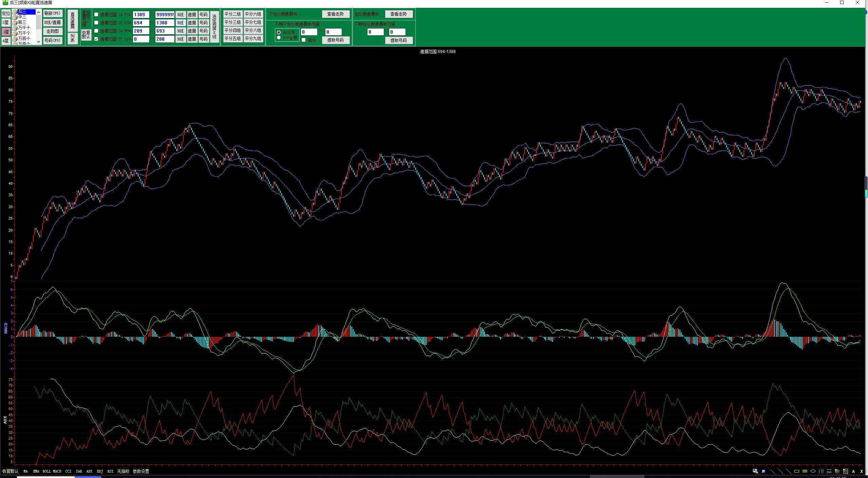Click 查看走势 for 不定位胆遗漏和
The width and height of the screenshot is (868, 478).
[336, 14]
